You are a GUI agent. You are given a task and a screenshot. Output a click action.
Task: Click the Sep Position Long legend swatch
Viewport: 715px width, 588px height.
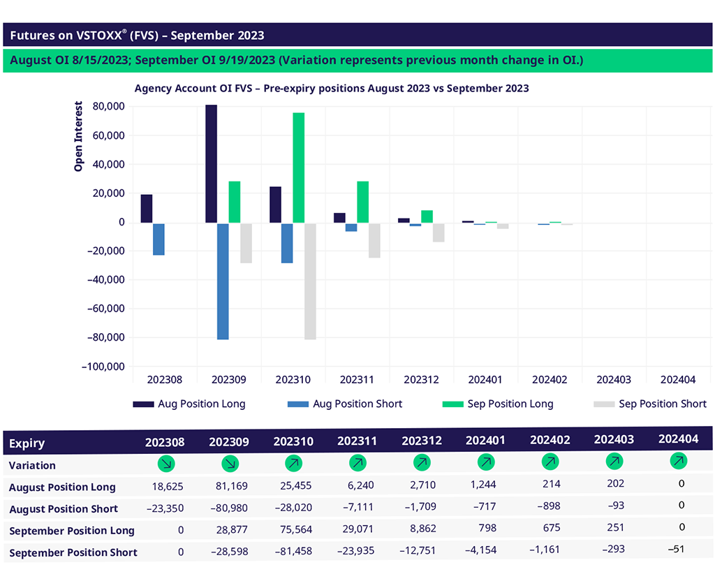click(x=452, y=404)
